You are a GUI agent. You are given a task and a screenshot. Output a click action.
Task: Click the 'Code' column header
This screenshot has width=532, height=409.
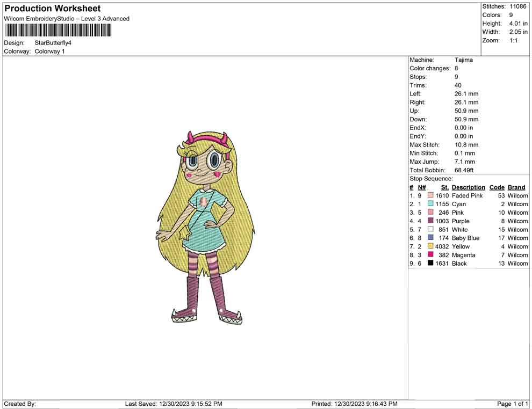pyautogui.click(x=497, y=187)
